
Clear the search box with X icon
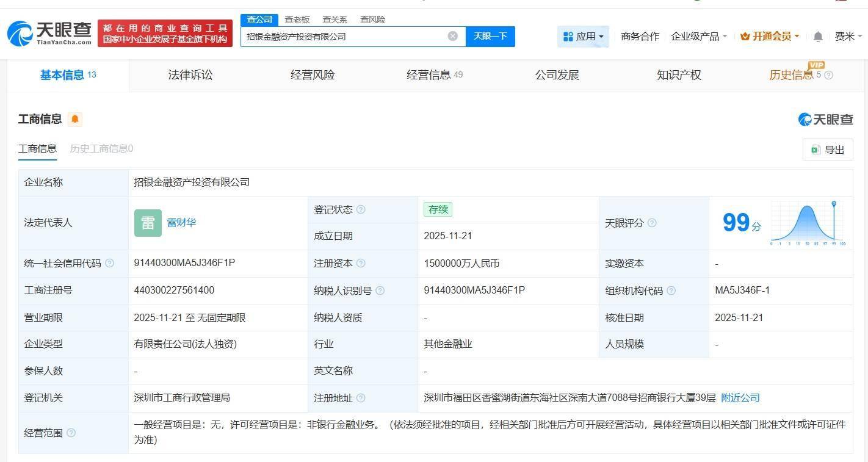click(452, 36)
